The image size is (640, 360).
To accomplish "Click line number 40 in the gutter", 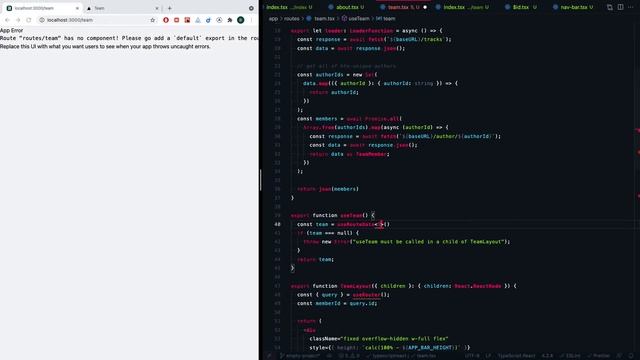I will point(278,224).
